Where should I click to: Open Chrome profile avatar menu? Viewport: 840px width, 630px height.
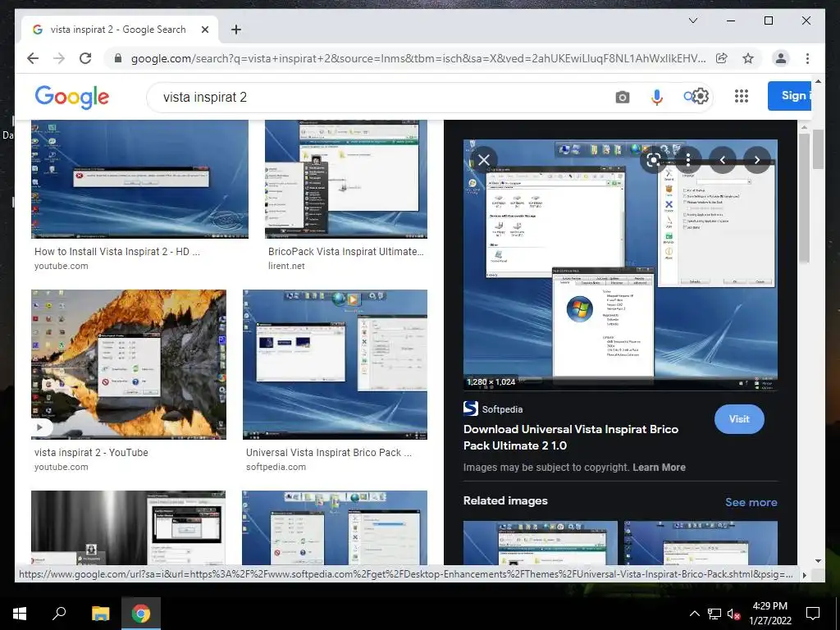click(781, 58)
